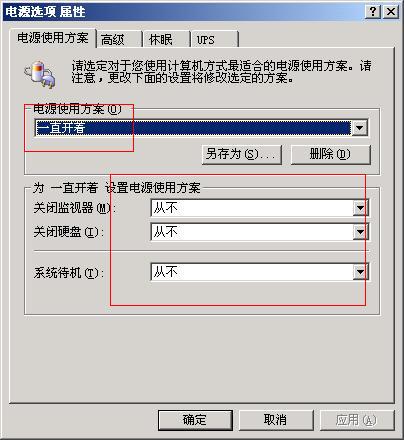Click the 取消 button
Viewport: 404px width, 440px height.
pos(276,420)
